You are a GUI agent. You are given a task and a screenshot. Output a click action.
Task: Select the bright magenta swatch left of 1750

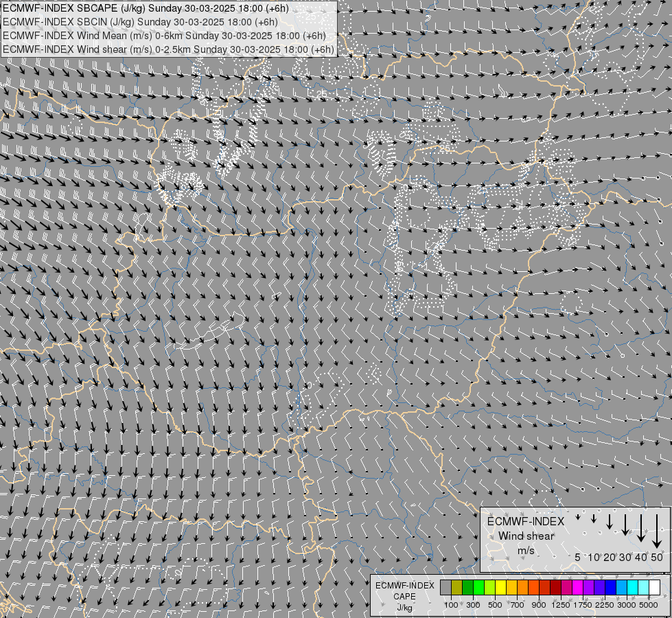point(577,587)
